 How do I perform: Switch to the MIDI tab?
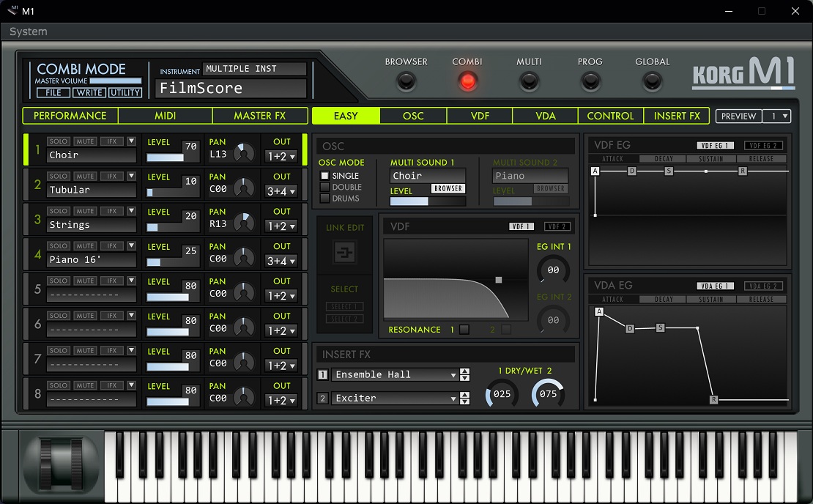tap(166, 116)
